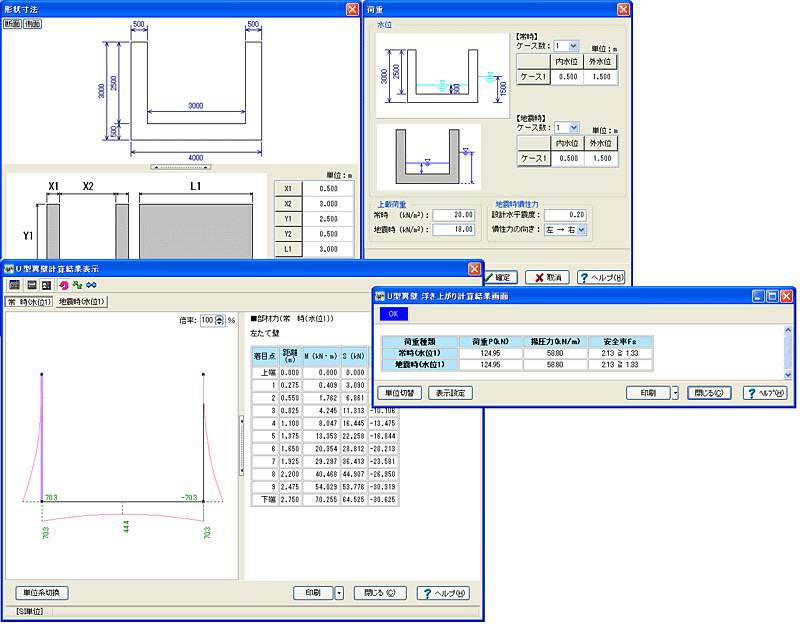Viewport: 800px width, 634px height.
Task: Click the M (kN·m) column header
Action: pos(321,356)
